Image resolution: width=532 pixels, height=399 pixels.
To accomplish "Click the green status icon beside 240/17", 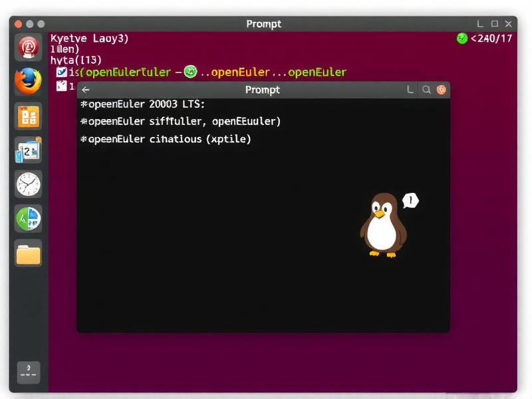I will point(462,39).
